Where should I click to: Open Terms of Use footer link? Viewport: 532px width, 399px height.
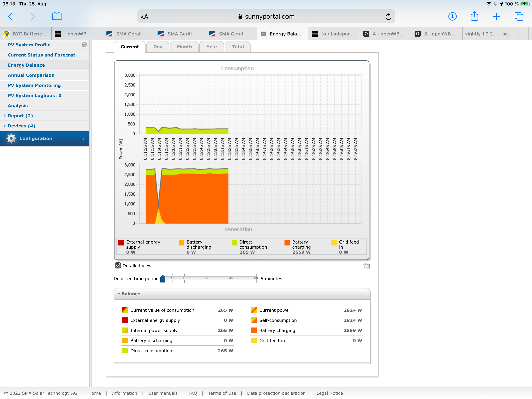coord(222,393)
